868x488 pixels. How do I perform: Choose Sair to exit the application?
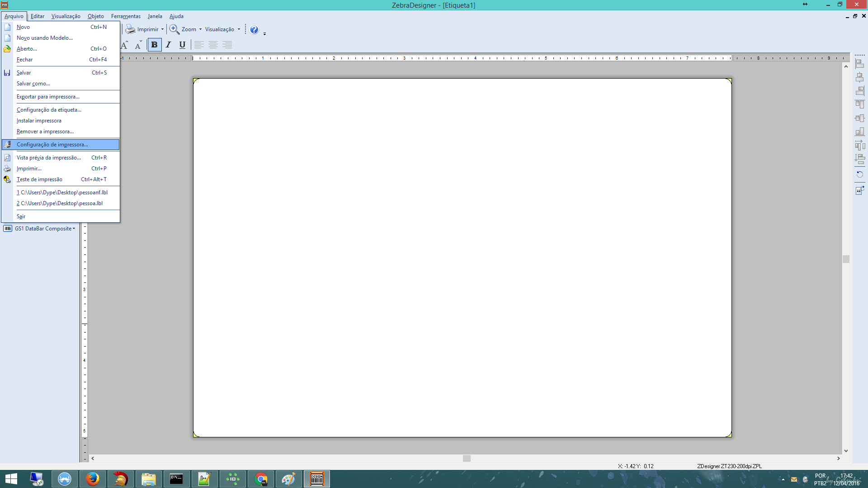pos(61,216)
